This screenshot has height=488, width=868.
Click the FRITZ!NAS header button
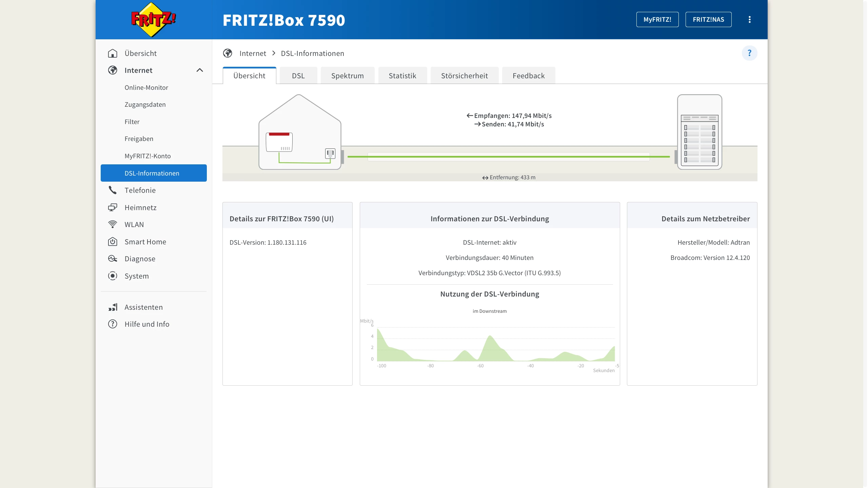pos(708,20)
